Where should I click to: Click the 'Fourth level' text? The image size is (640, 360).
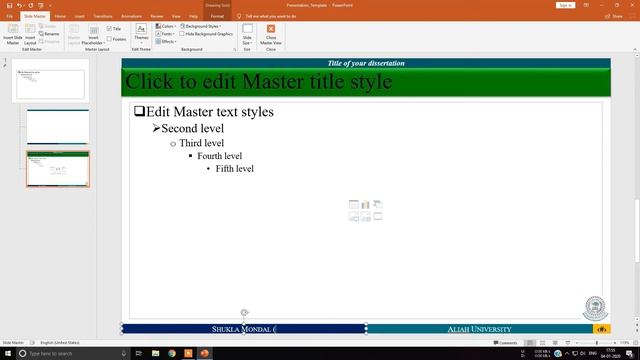click(219, 156)
